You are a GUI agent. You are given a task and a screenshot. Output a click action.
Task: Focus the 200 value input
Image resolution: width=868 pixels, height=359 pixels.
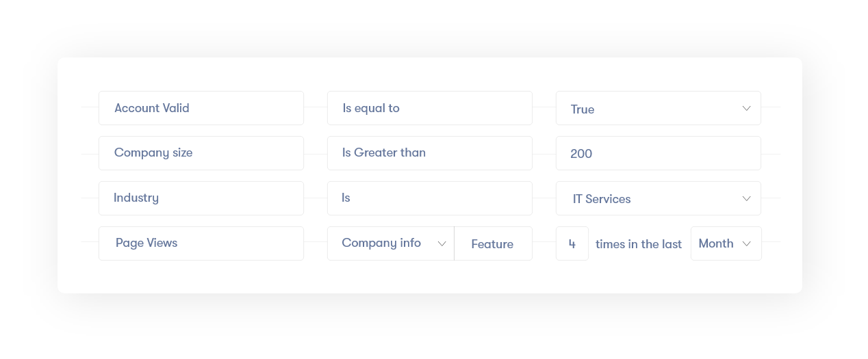[657, 153]
